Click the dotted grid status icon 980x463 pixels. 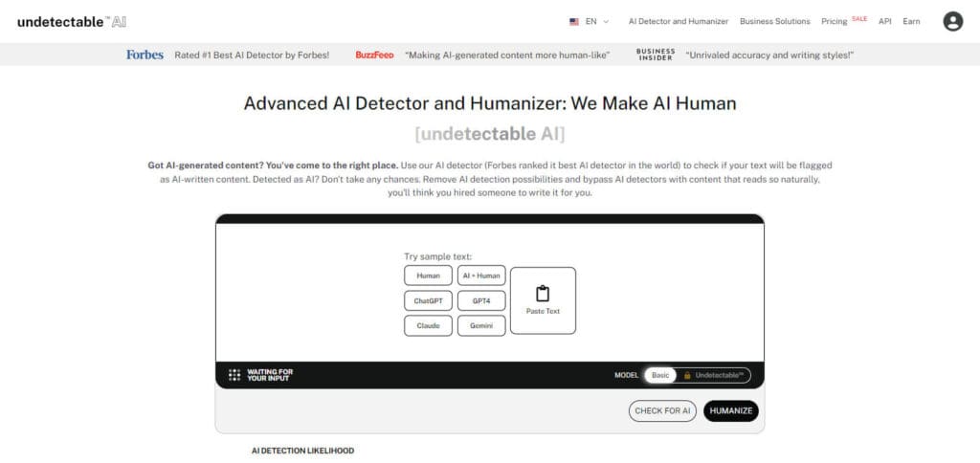pyautogui.click(x=234, y=375)
